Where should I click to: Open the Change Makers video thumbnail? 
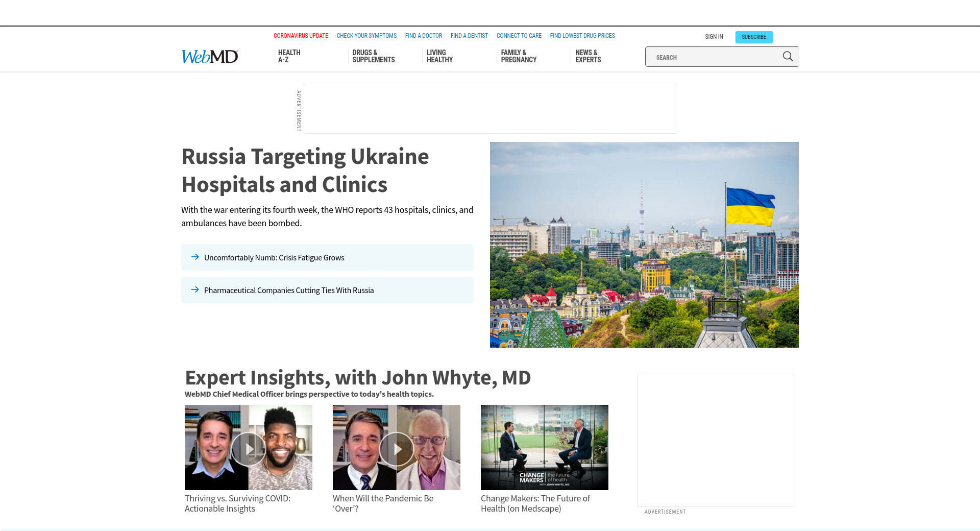tap(544, 447)
